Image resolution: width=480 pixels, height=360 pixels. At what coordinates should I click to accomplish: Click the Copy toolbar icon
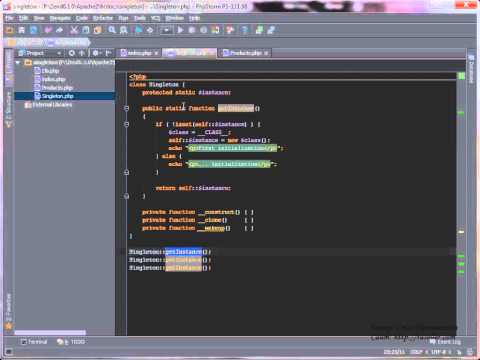(x=86, y=30)
